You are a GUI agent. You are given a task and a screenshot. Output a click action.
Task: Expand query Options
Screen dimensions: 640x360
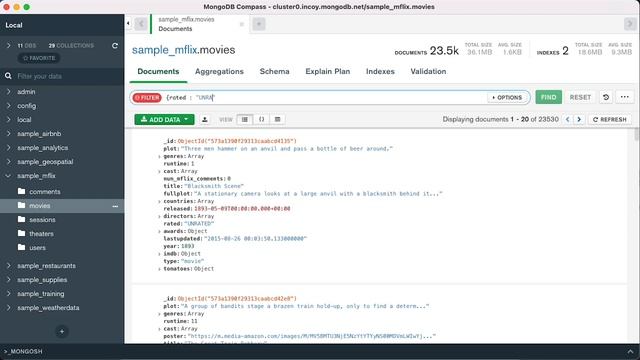[x=507, y=98]
